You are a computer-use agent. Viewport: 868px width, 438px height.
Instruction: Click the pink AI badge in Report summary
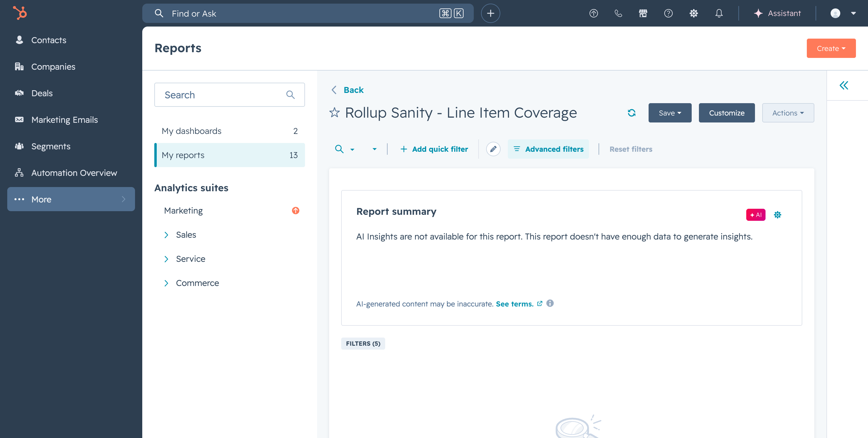click(756, 215)
